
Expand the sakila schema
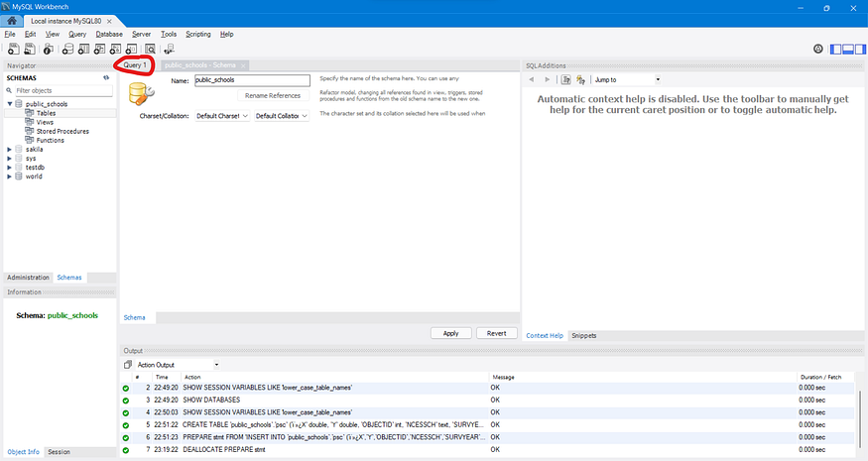coord(9,150)
